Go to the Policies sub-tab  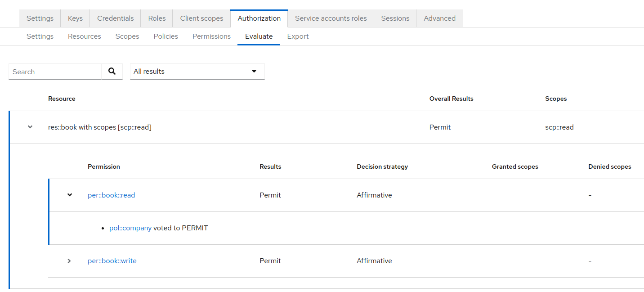pos(165,36)
